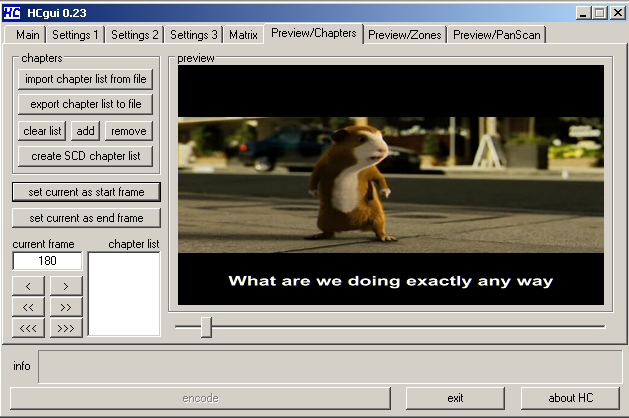Export chapter list to file

85,104
